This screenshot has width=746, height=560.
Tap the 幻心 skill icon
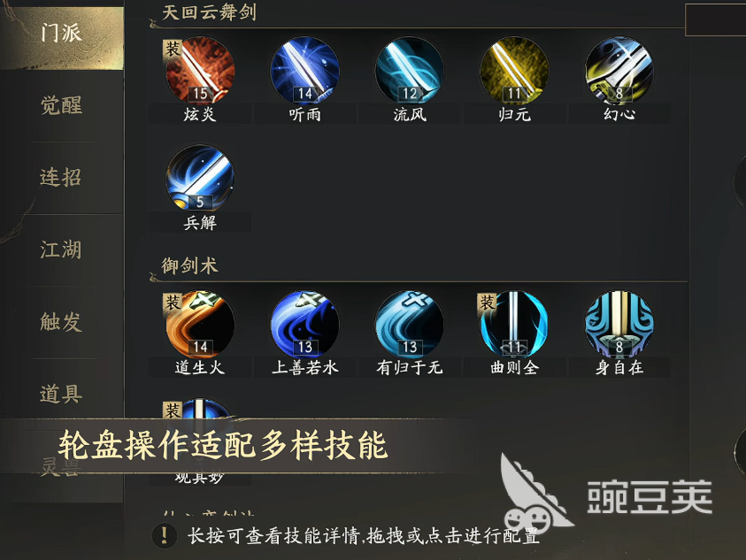619,71
